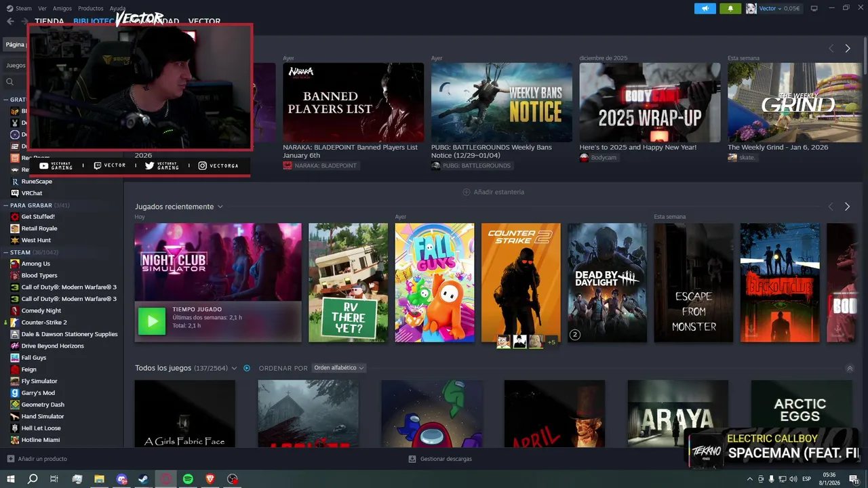
Task: Open The Weekly Grind news card
Action: pos(793,102)
